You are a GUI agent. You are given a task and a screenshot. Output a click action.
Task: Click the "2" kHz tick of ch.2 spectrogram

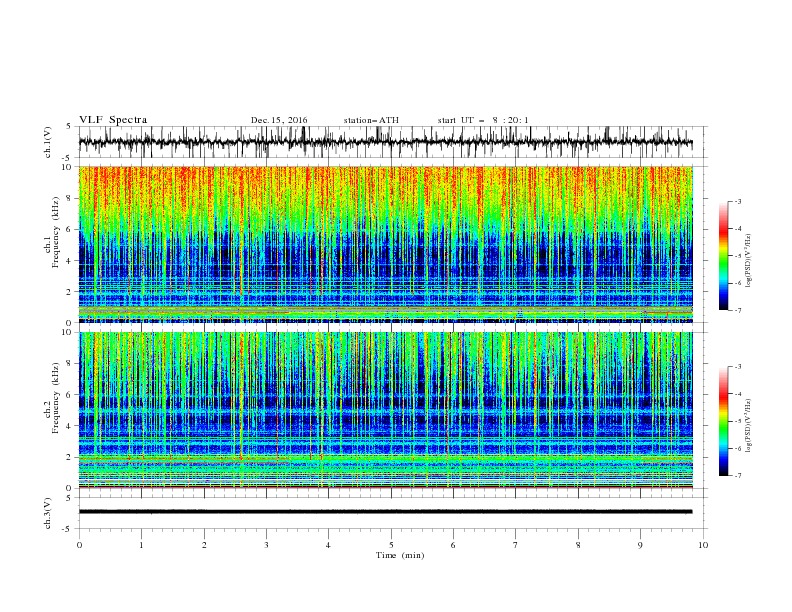pos(70,457)
